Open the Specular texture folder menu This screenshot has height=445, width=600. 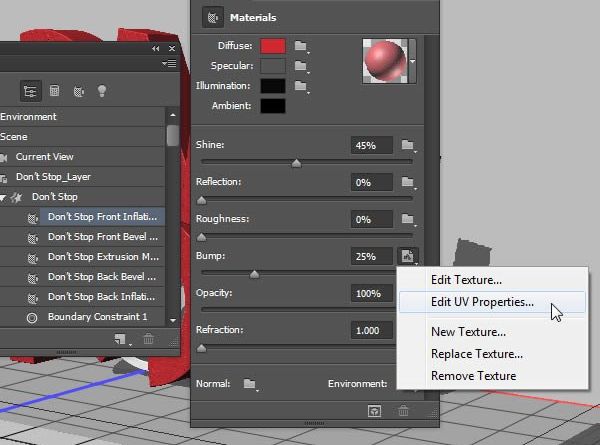click(x=301, y=66)
